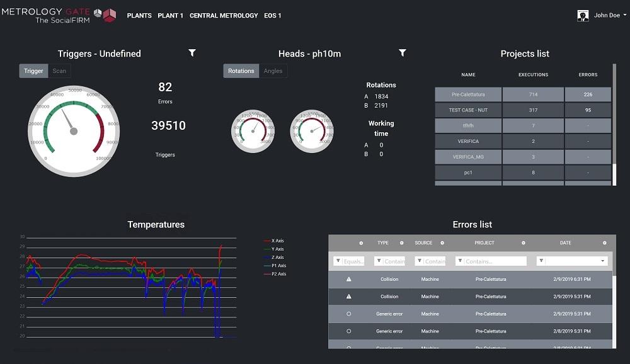
Task: Click the gear icon beside the SOURCE column
Action: pyautogui.click(x=442, y=242)
